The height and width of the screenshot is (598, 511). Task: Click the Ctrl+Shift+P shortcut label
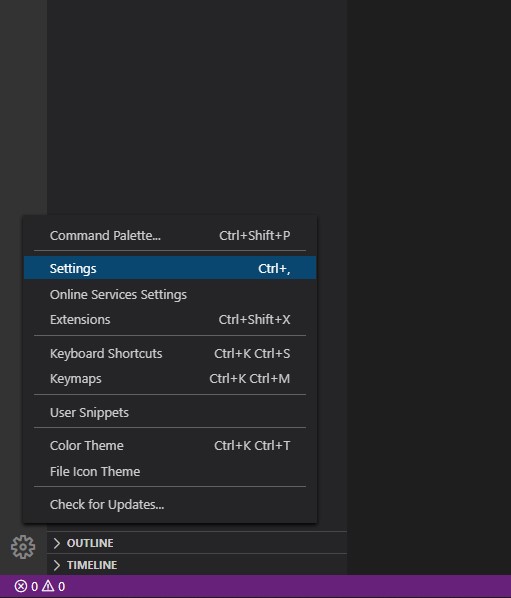(x=254, y=236)
